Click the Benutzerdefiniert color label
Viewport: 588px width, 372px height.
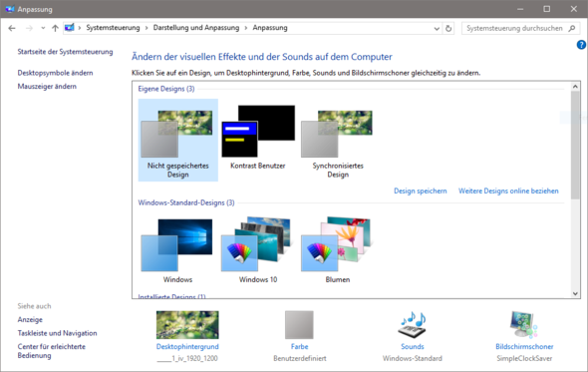pos(300,358)
